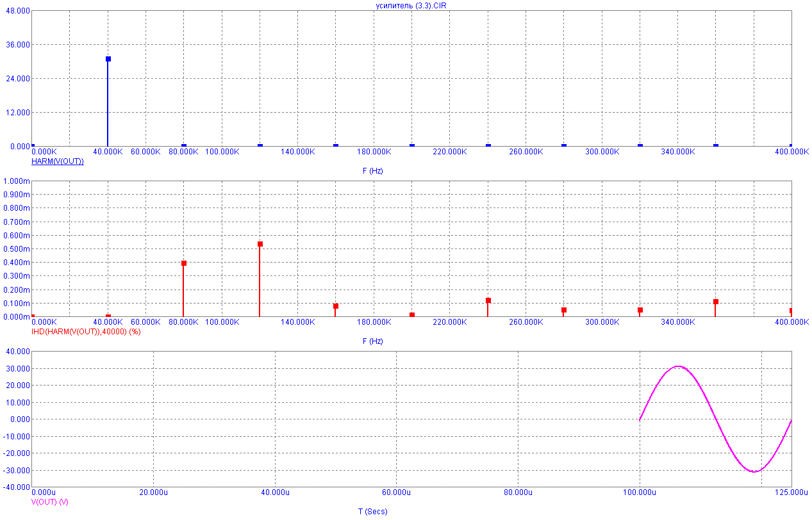The width and height of the screenshot is (812, 520).
Task: Click the 'F (Hz)' label under the IHD plot
Action: pos(372,341)
